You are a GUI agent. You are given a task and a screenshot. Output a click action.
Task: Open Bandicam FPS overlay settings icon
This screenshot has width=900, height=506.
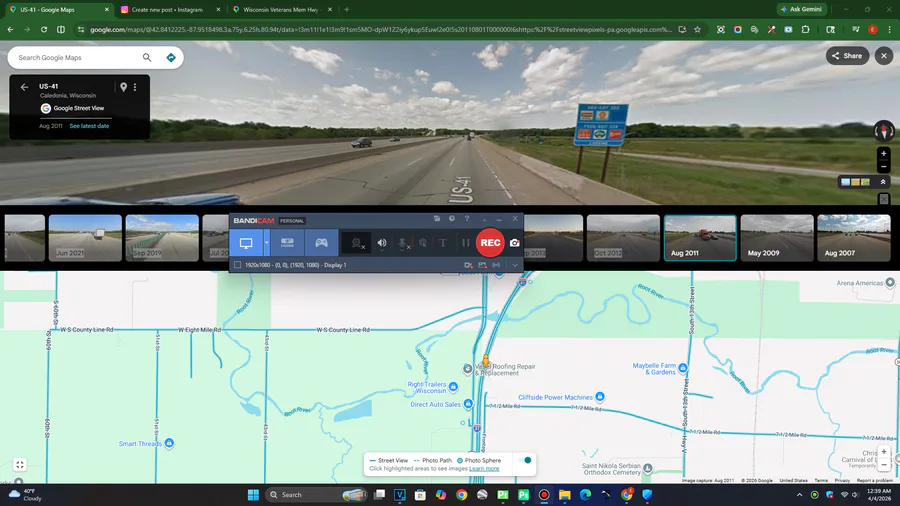[482, 265]
